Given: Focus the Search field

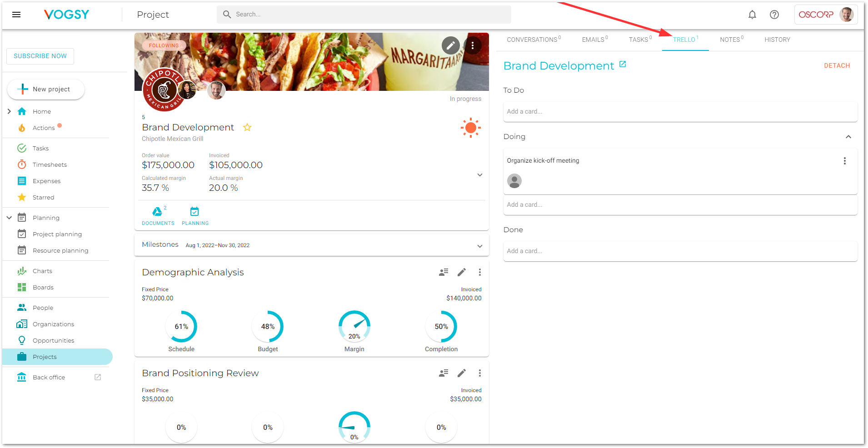Looking at the screenshot, I should 364,15.
